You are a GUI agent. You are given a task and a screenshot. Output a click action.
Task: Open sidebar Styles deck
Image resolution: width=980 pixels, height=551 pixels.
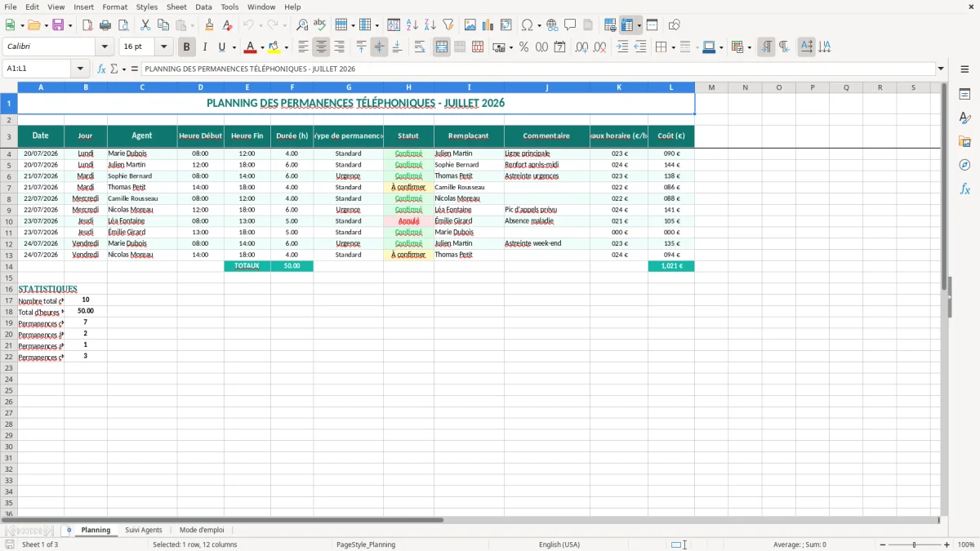coord(964,118)
